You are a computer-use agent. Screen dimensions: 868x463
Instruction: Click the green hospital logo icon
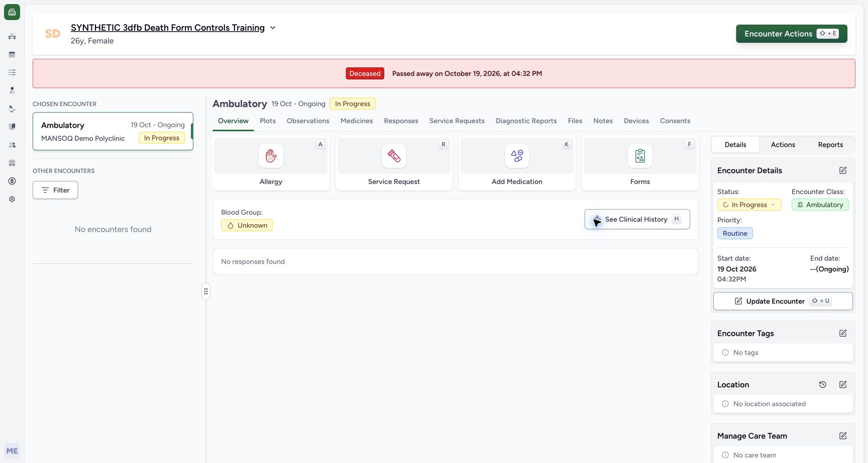(12, 12)
